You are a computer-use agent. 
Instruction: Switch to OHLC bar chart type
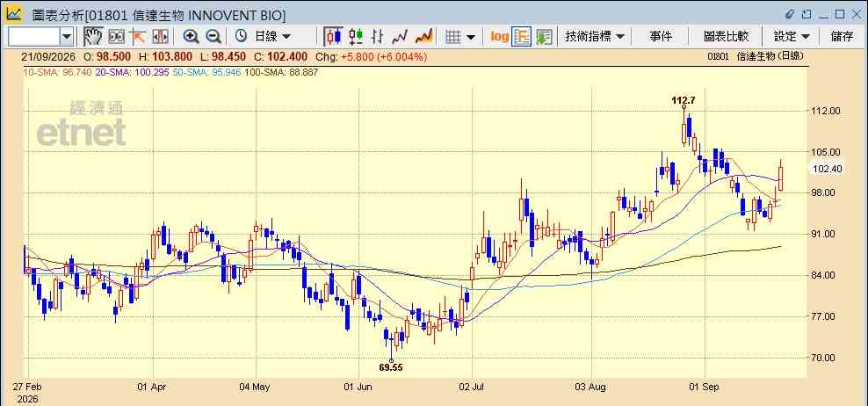point(378,37)
